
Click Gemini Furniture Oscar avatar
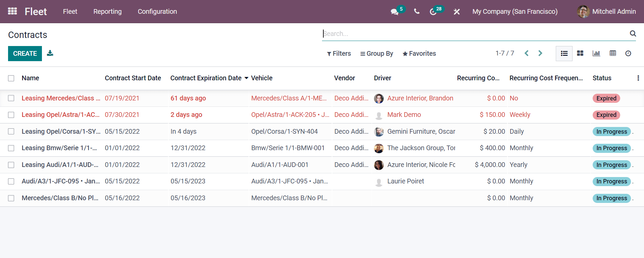[x=379, y=132]
